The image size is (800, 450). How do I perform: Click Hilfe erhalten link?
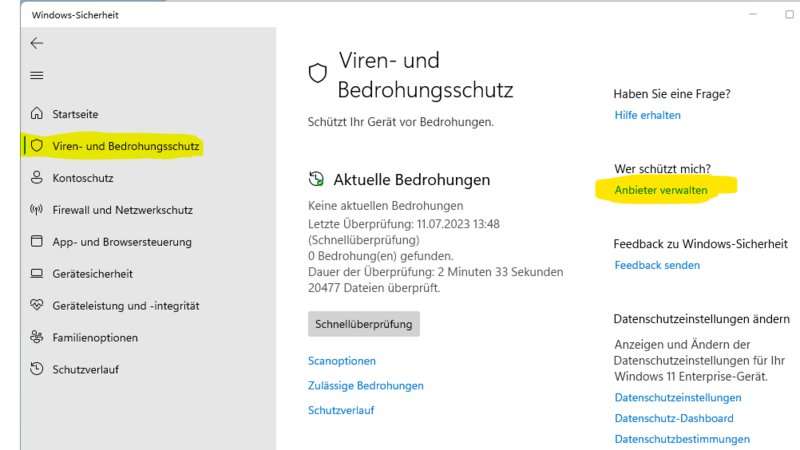647,115
